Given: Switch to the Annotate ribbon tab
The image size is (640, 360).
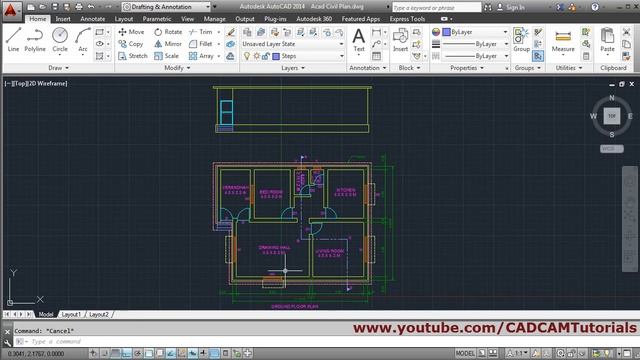Looking at the screenshot, I should (x=92, y=19).
